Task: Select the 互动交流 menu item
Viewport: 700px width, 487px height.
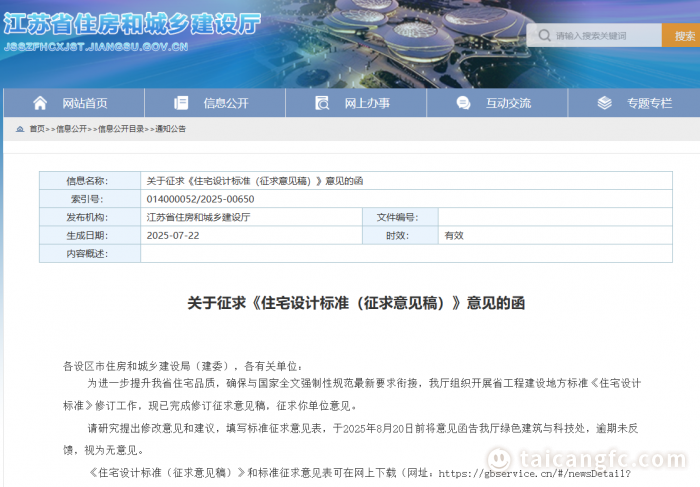Action: pyautogui.click(x=508, y=103)
